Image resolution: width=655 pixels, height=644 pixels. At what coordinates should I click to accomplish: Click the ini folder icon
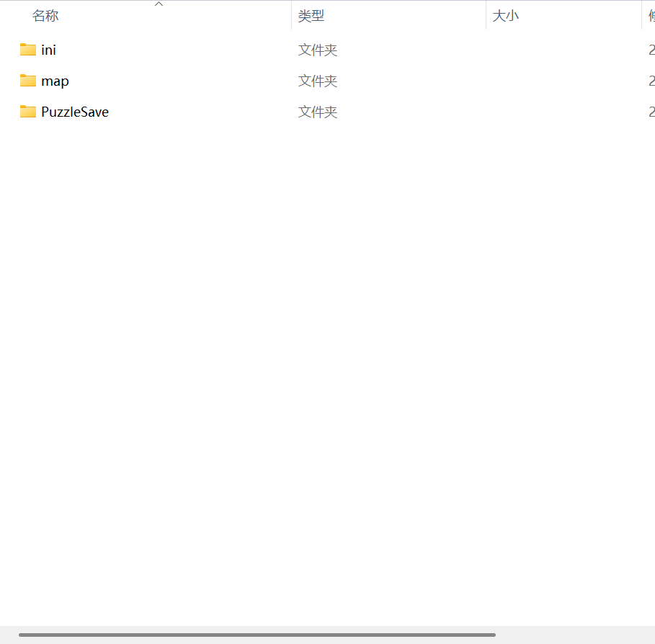point(27,50)
